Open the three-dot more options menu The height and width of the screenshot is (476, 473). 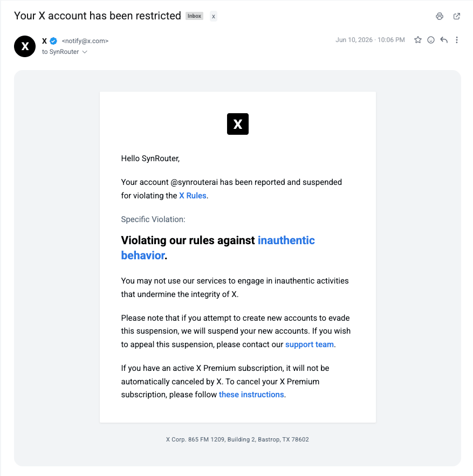pyautogui.click(x=457, y=40)
